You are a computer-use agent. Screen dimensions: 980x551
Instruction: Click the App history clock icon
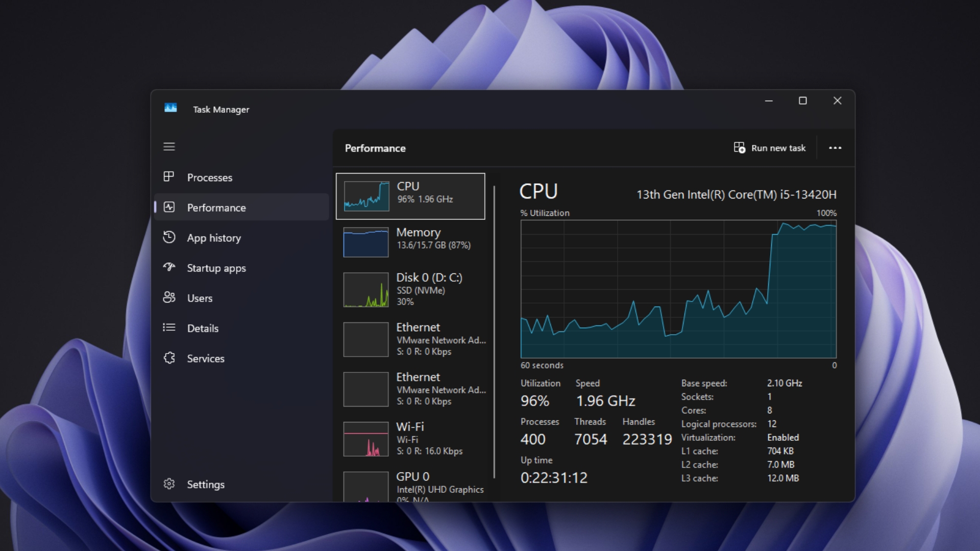click(x=169, y=237)
